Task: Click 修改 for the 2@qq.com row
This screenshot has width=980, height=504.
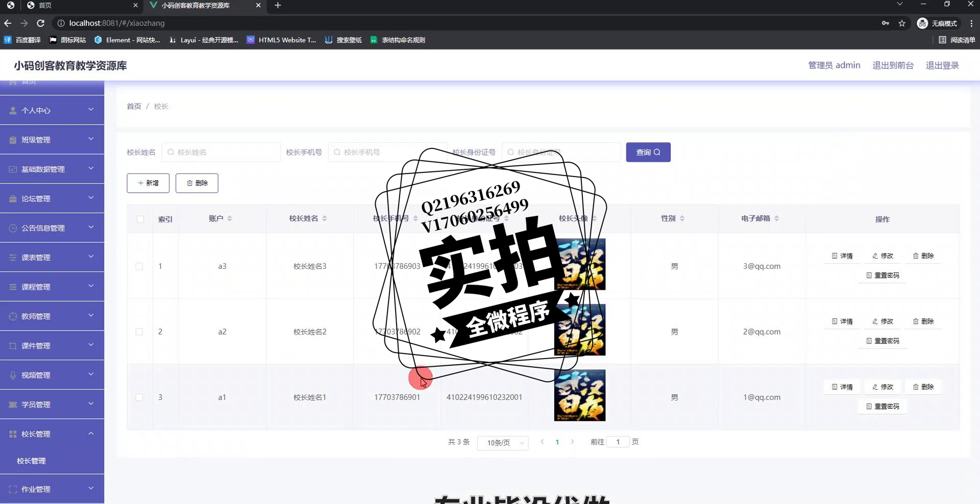Action: [x=883, y=321]
